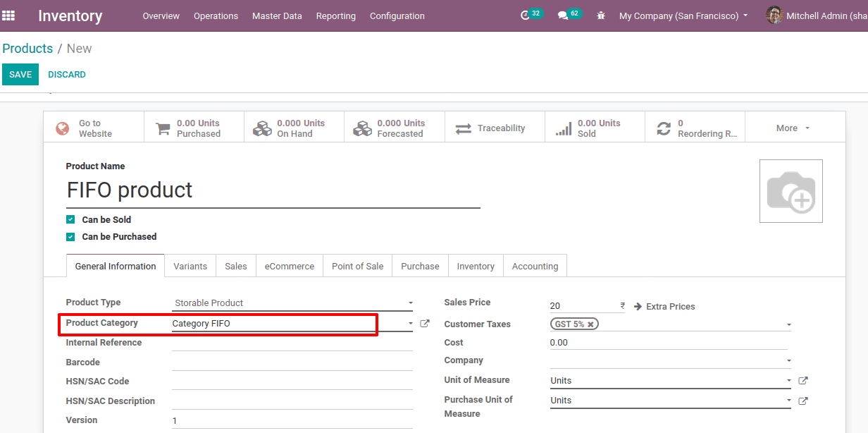Click Mitchell Admin avatar picture
The image size is (868, 433).
pyautogui.click(x=774, y=15)
